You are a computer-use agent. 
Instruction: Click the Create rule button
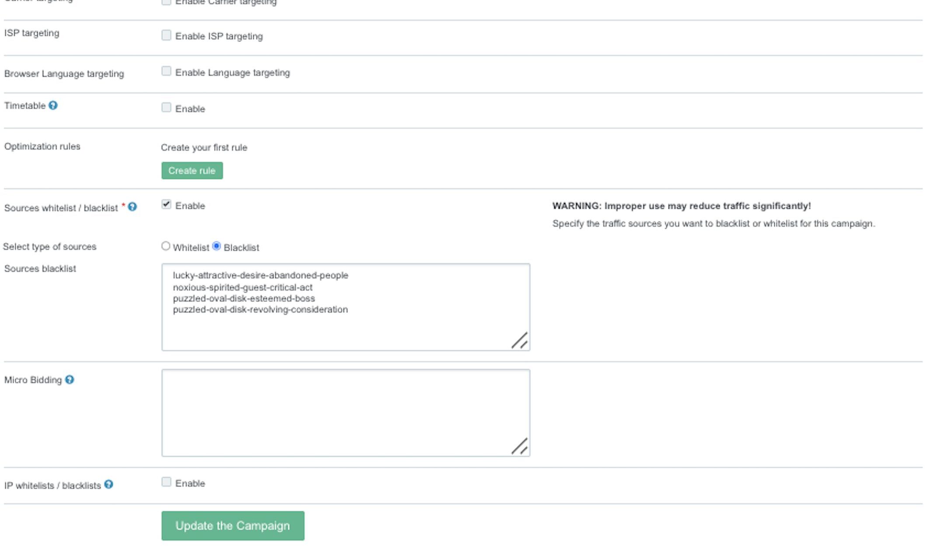192,170
